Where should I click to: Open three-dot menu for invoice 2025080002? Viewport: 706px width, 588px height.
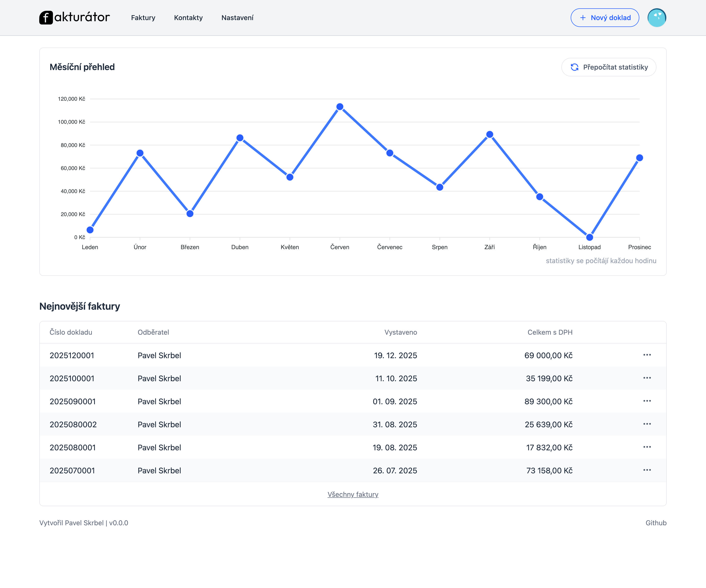point(647,424)
